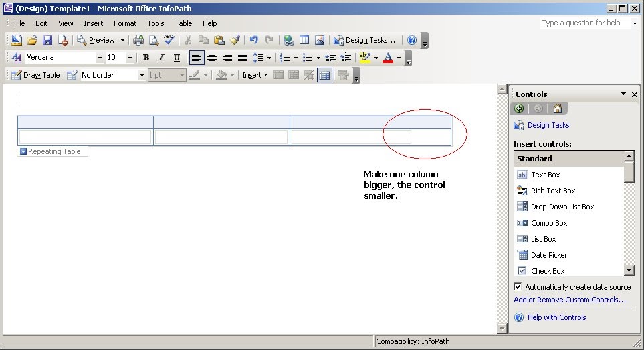Insert a picture using the image icon

point(320,40)
